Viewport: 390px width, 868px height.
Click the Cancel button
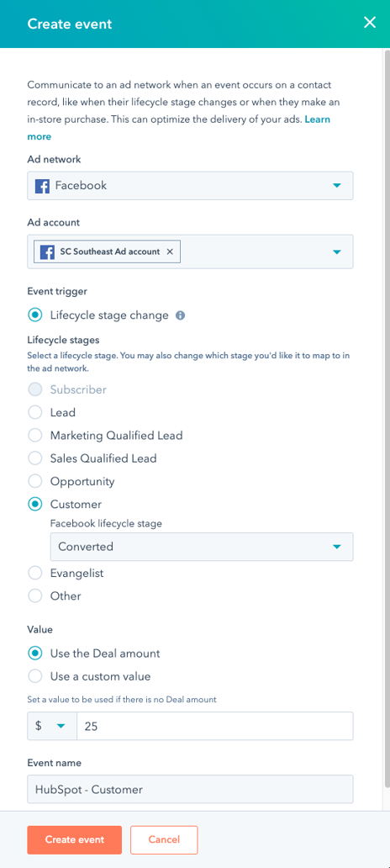coord(164,839)
